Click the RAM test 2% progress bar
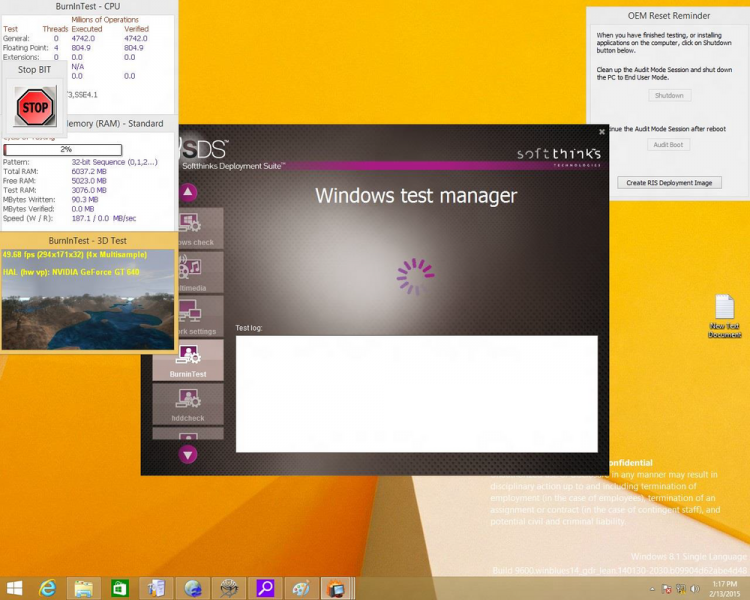 point(63,150)
